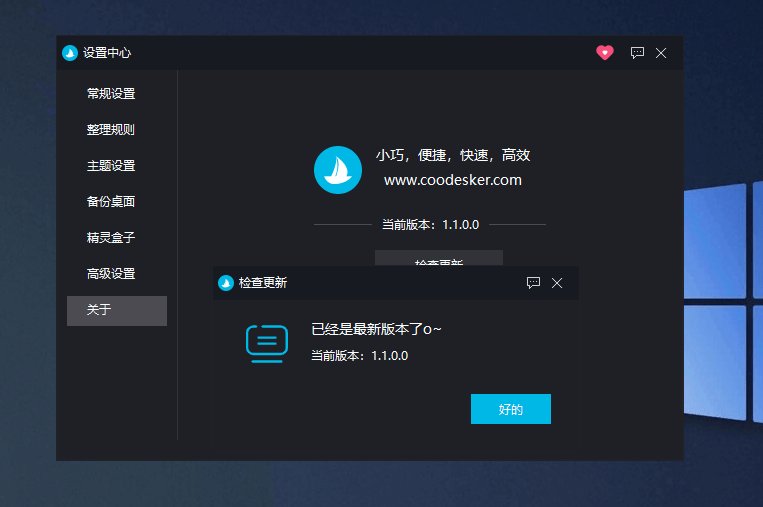Close the 设置中心 window
The image size is (763, 507).
click(661, 53)
